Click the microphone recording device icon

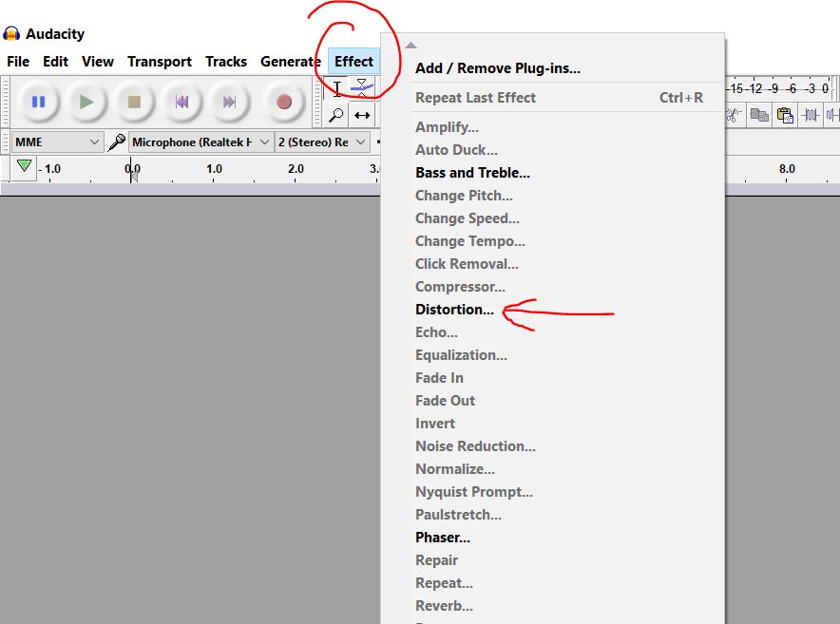coord(116,142)
